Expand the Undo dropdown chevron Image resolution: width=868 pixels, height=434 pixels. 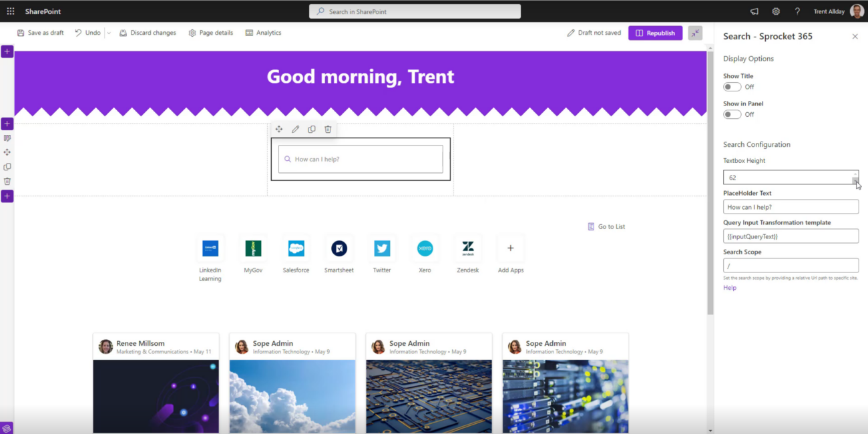pyautogui.click(x=107, y=32)
